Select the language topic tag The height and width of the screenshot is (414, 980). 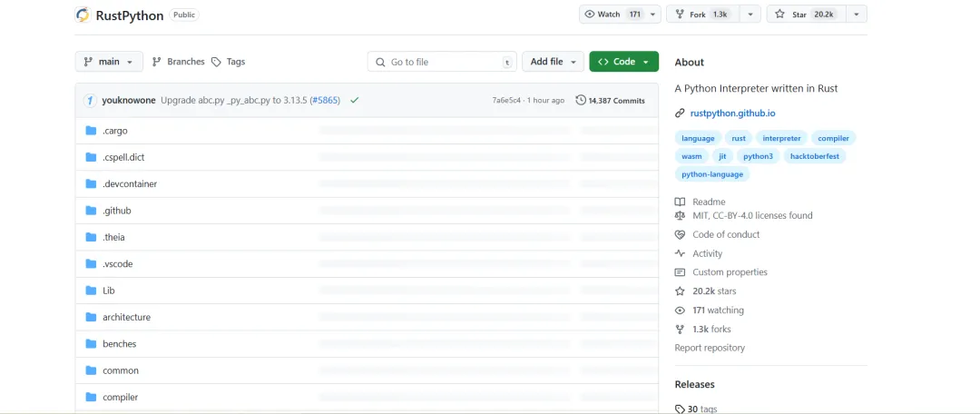pyautogui.click(x=698, y=138)
